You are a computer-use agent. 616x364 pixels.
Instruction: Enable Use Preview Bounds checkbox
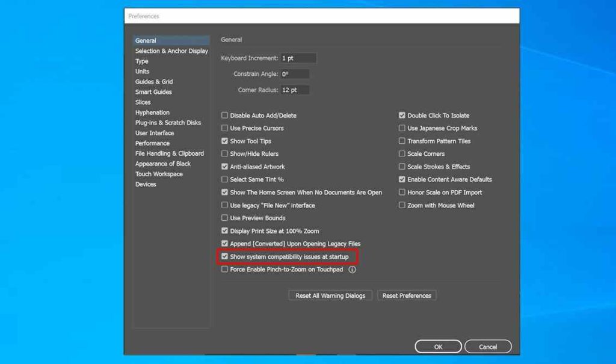[x=224, y=218]
